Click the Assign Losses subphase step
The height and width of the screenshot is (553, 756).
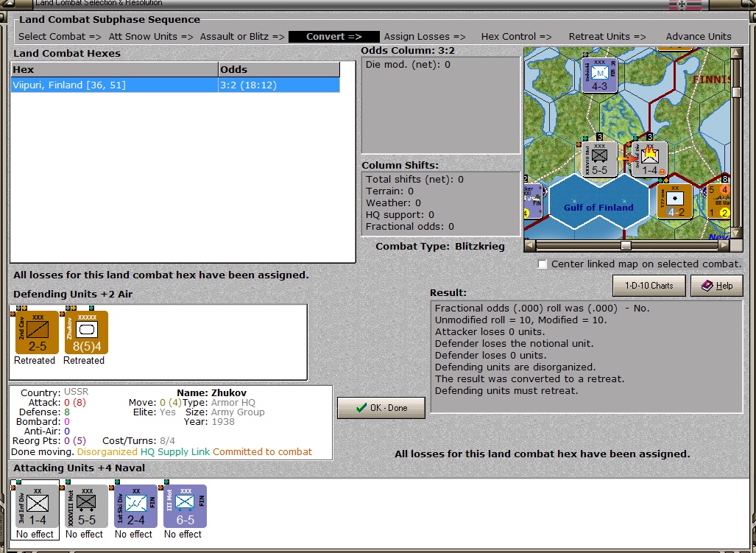425,37
